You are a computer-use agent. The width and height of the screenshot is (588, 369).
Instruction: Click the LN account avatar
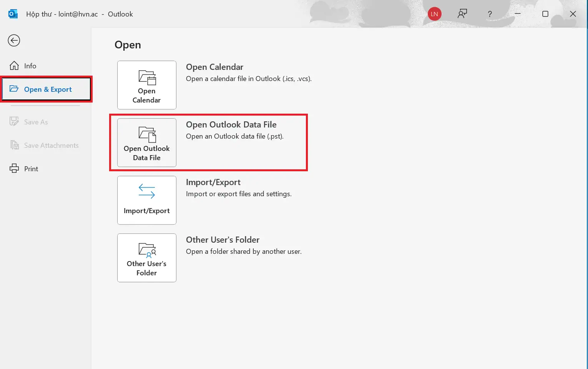coord(435,14)
